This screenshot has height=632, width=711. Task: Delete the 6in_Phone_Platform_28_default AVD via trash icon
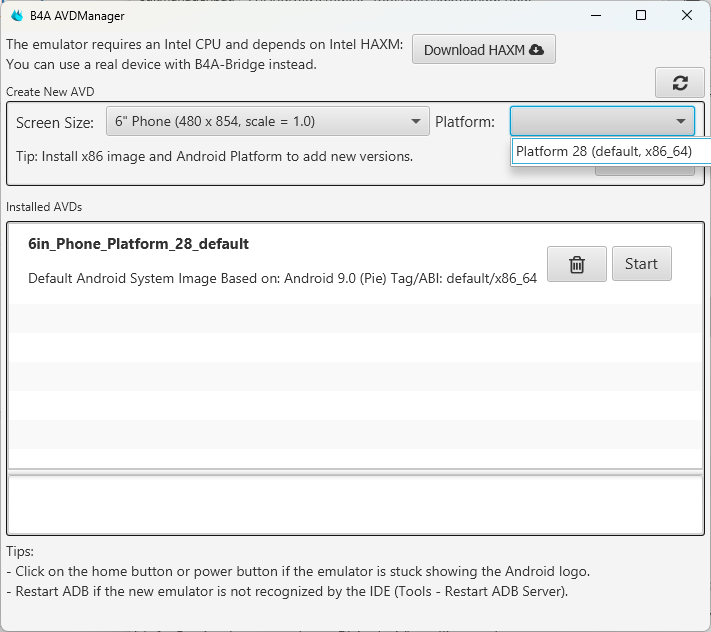(577, 264)
